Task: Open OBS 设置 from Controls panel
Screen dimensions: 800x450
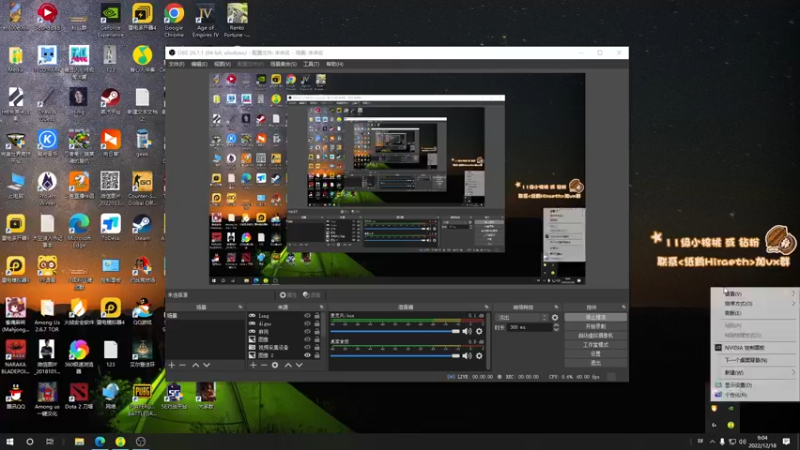Action: [x=595, y=354]
